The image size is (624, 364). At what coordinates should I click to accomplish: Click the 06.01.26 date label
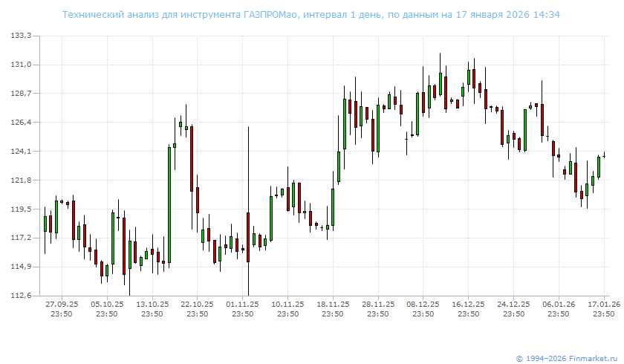pos(559,304)
